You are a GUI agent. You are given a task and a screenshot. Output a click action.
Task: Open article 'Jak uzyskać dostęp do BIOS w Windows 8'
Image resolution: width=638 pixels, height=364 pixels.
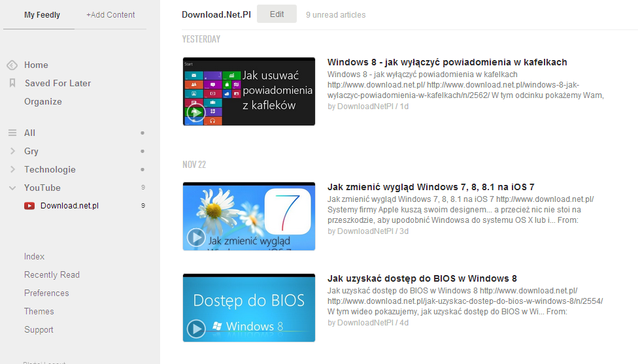coord(422,278)
